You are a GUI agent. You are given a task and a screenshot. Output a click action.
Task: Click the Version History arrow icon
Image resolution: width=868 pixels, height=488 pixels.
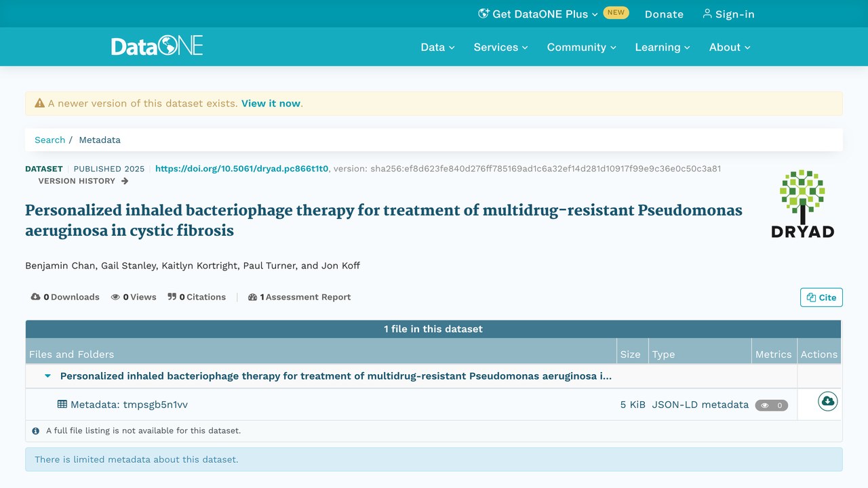click(125, 181)
